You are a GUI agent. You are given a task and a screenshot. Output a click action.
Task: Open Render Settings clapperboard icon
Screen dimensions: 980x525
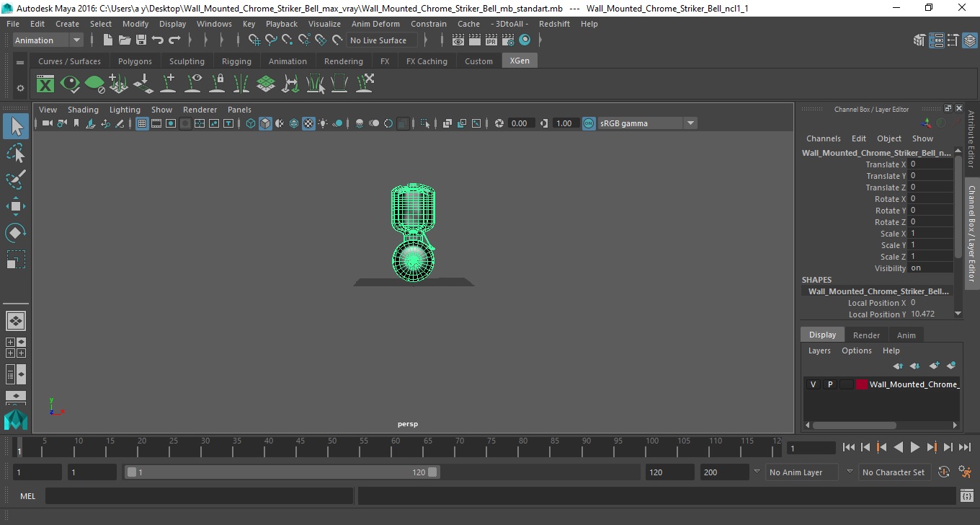pos(507,40)
